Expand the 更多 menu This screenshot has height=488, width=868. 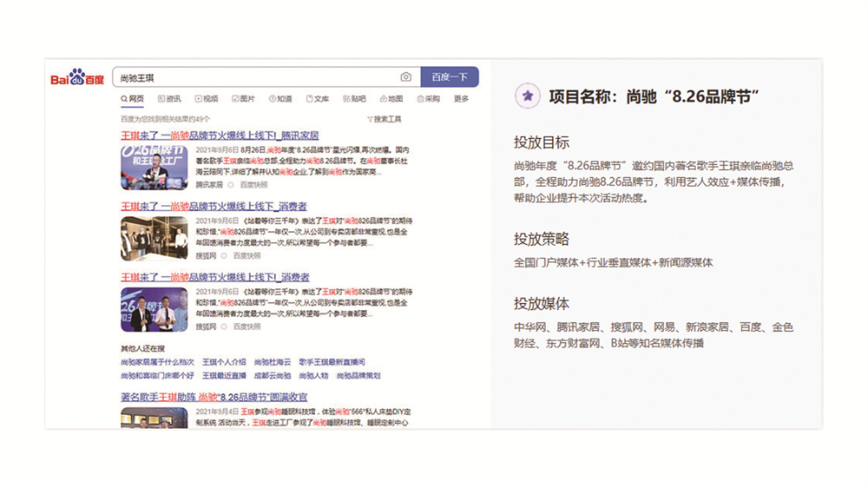click(x=461, y=99)
